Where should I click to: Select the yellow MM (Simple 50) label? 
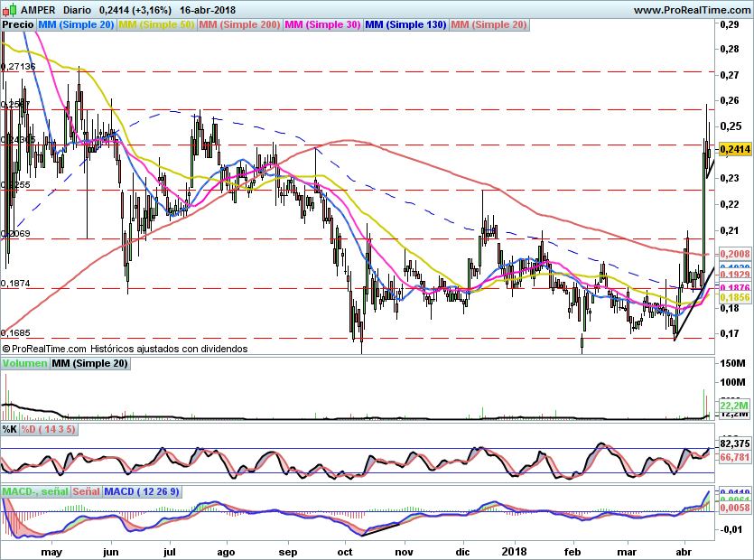click(x=156, y=24)
